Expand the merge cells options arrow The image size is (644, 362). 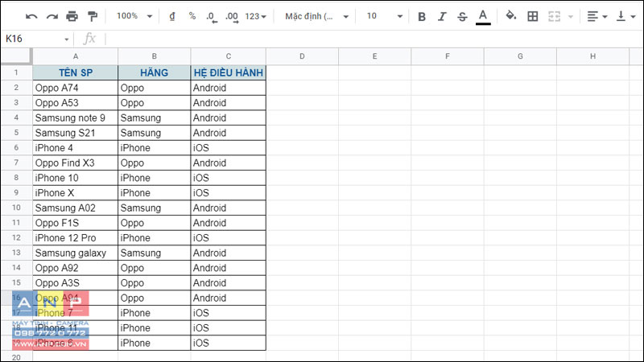point(571,17)
